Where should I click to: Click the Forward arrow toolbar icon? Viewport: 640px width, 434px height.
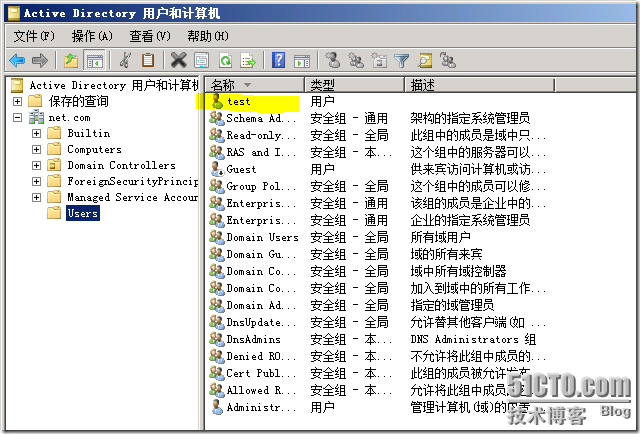point(40,61)
